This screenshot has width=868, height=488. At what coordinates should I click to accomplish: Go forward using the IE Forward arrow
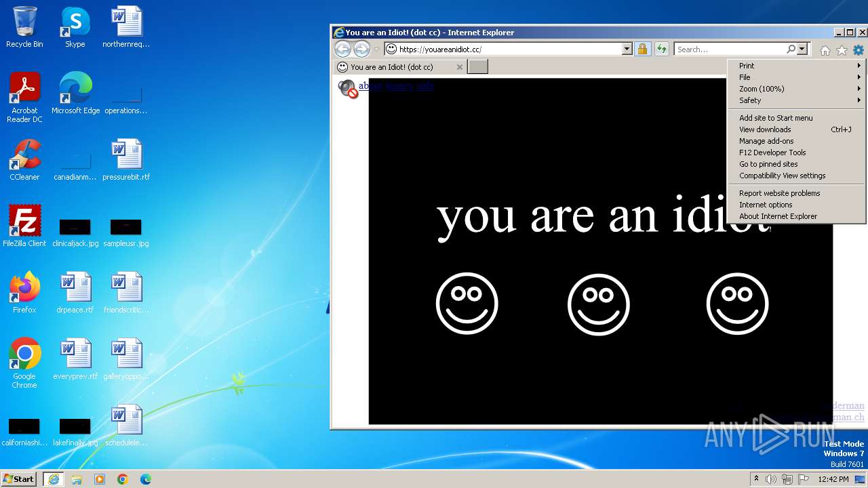tap(361, 49)
